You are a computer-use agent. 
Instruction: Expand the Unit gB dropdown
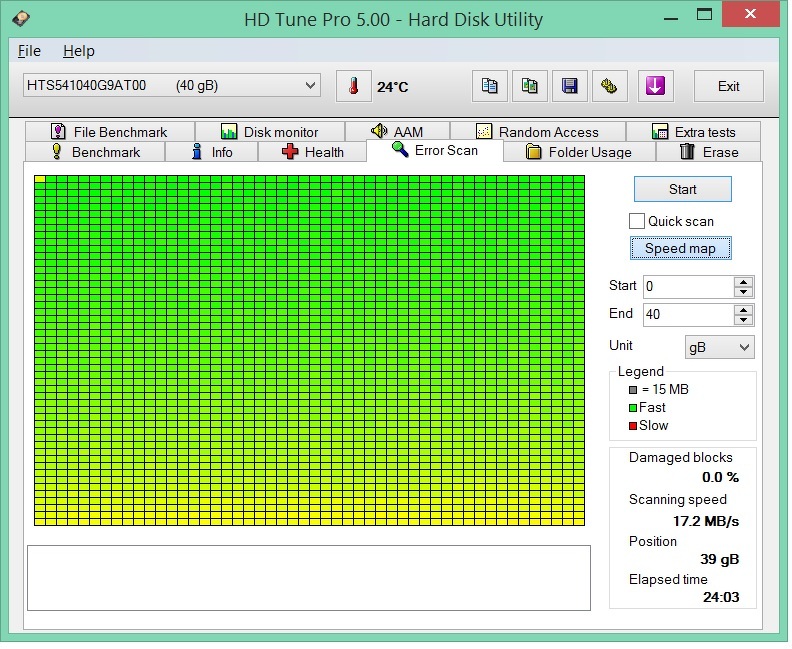click(x=719, y=347)
